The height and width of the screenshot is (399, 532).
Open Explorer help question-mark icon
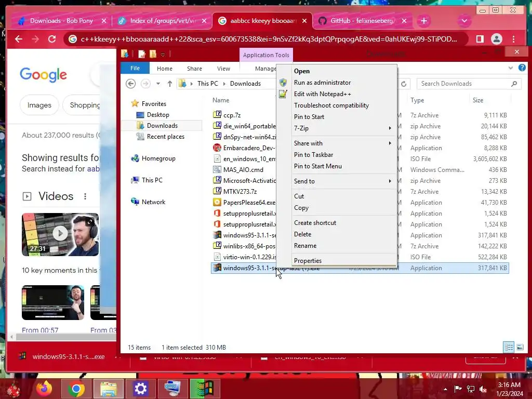[522, 68]
